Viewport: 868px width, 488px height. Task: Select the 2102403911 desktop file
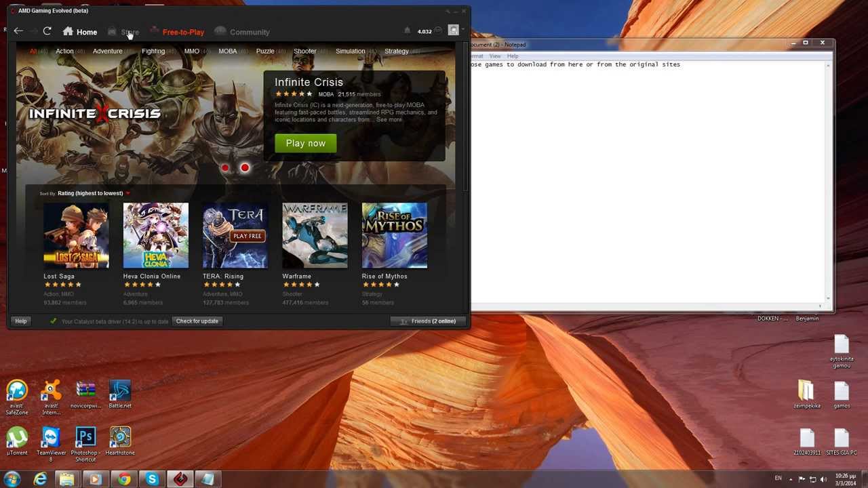click(807, 442)
